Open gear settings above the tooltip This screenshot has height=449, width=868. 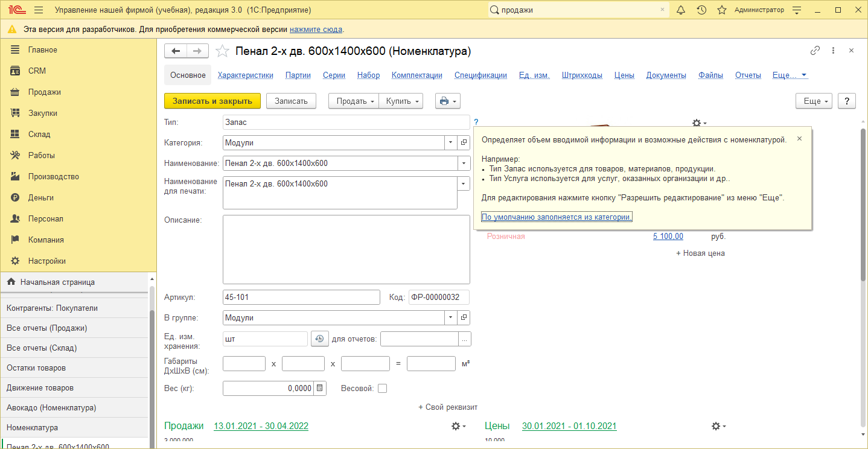[699, 123]
